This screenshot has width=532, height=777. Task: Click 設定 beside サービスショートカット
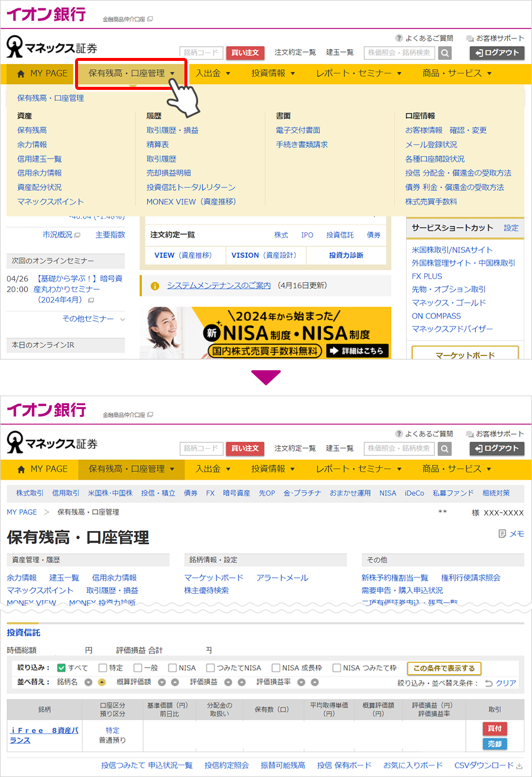511,228
